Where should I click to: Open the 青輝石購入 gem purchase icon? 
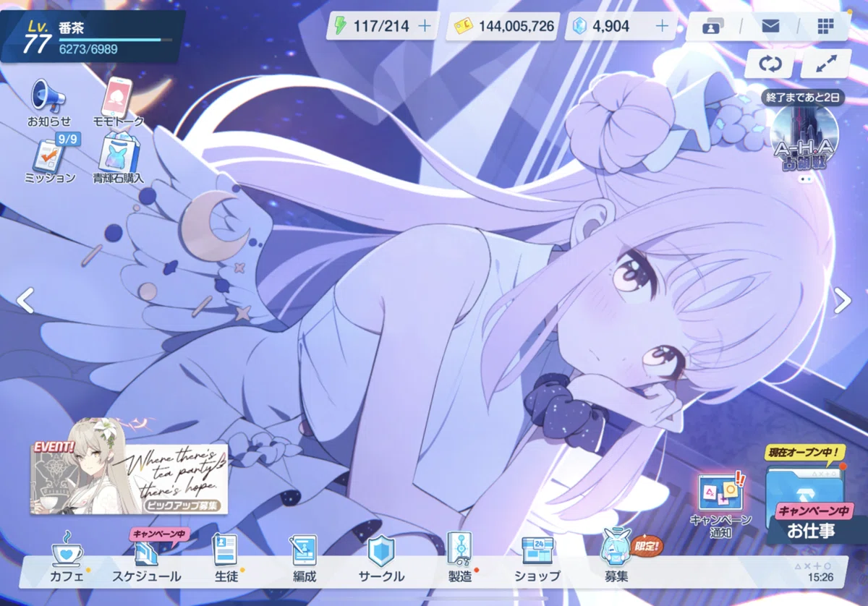pos(118,158)
